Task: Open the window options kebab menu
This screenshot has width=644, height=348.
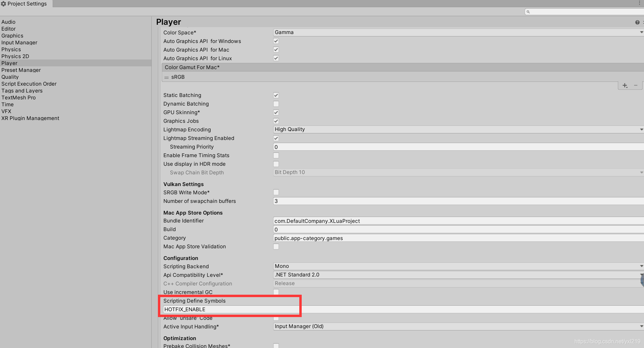Action: tap(640, 3)
